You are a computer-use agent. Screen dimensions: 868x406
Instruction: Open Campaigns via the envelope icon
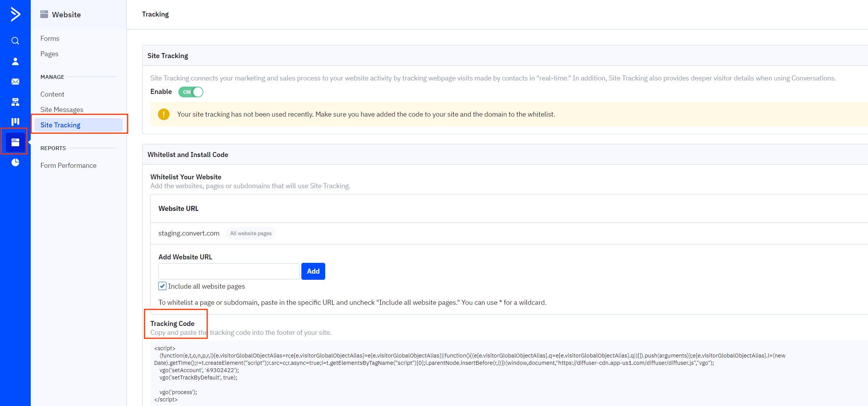(15, 81)
